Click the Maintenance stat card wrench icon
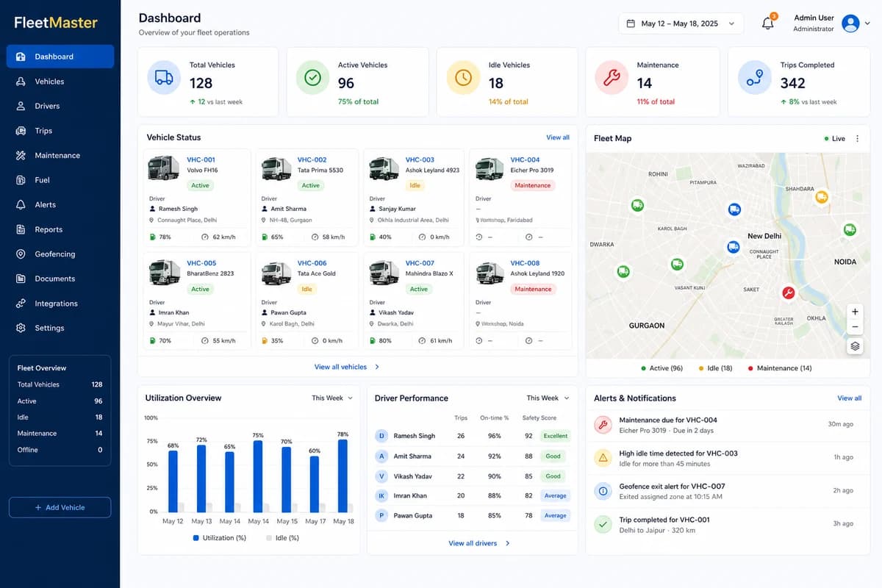The width and height of the screenshot is (882, 588). click(x=612, y=78)
